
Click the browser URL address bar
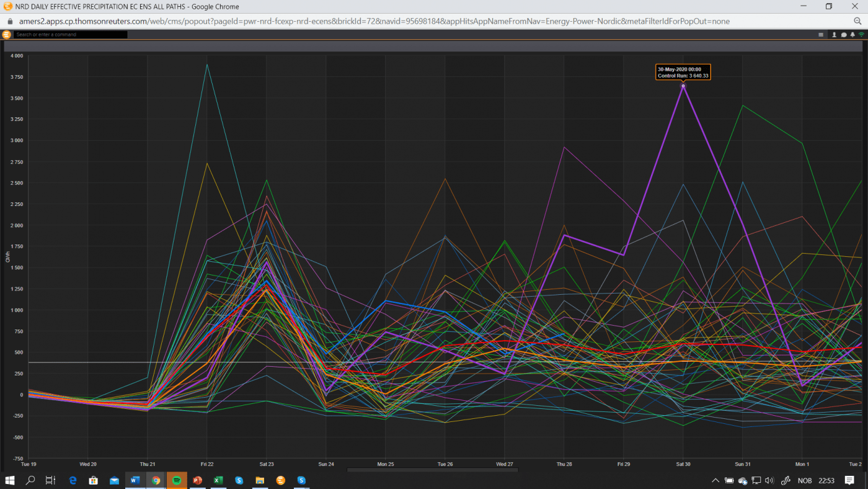pos(372,21)
